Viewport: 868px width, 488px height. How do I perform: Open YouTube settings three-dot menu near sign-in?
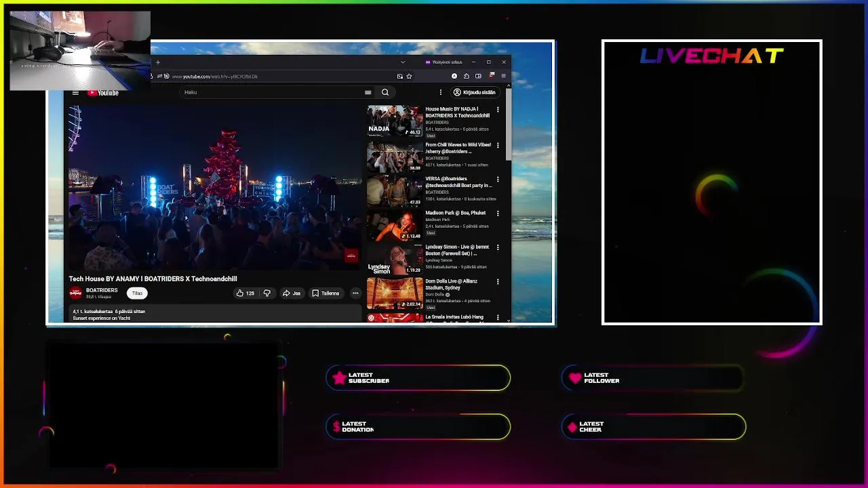(x=441, y=92)
